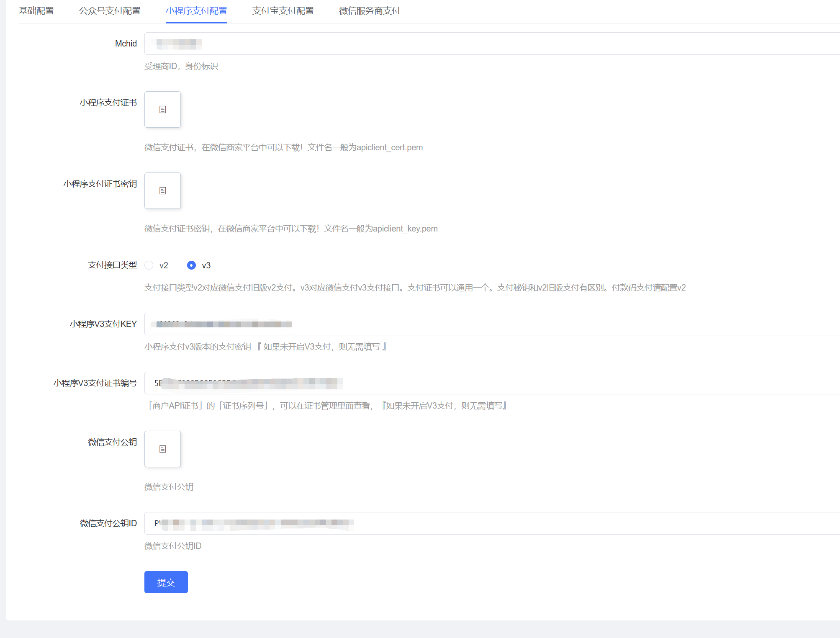Viewport: 840px width, 638px height.
Task: Open the key upload box under 小程序支付证书密钥
Action: point(162,190)
